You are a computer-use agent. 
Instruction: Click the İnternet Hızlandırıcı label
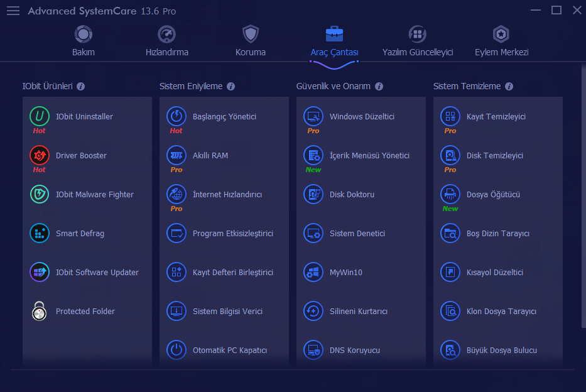tap(227, 194)
